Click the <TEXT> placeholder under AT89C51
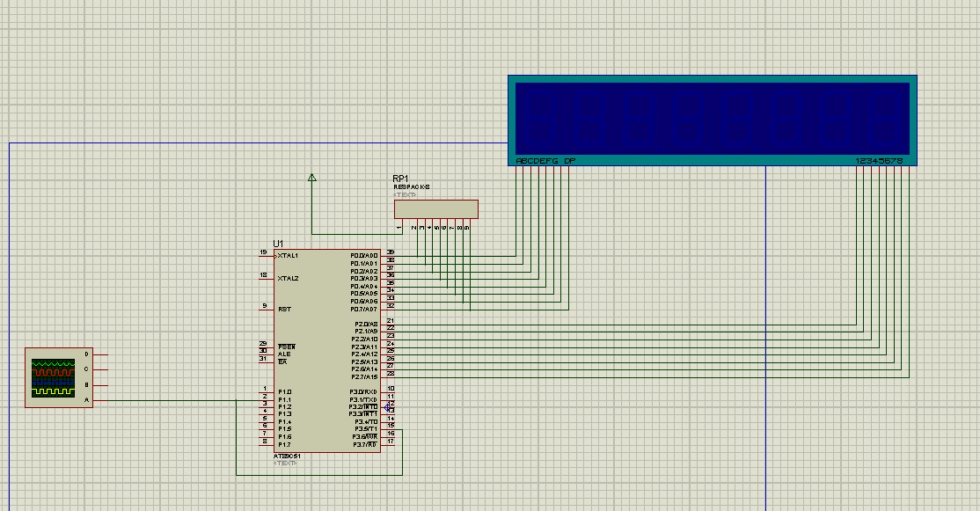This screenshot has height=511, width=980. tap(285, 463)
